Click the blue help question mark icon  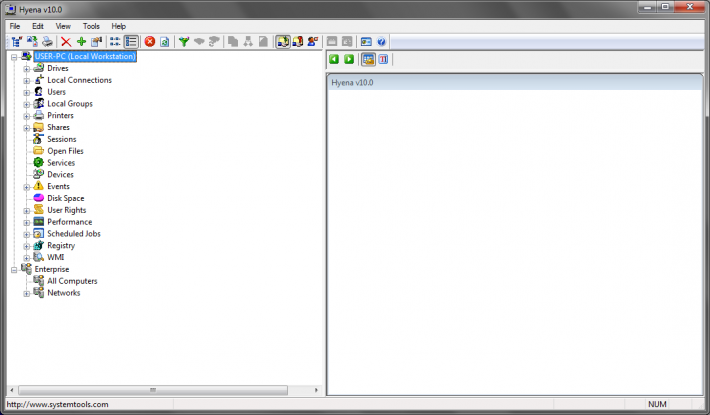381,42
